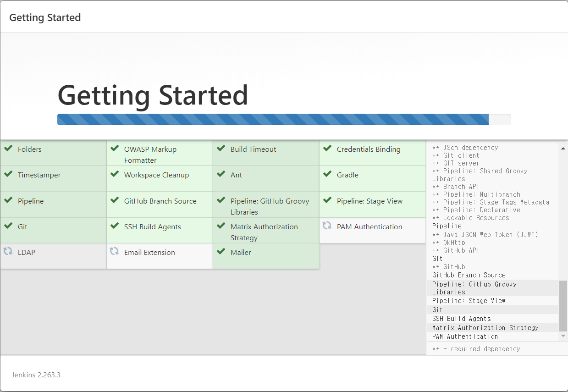Click the log panel scrollbar down arrow
This screenshot has width=568, height=392.
pyautogui.click(x=563, y=337)
